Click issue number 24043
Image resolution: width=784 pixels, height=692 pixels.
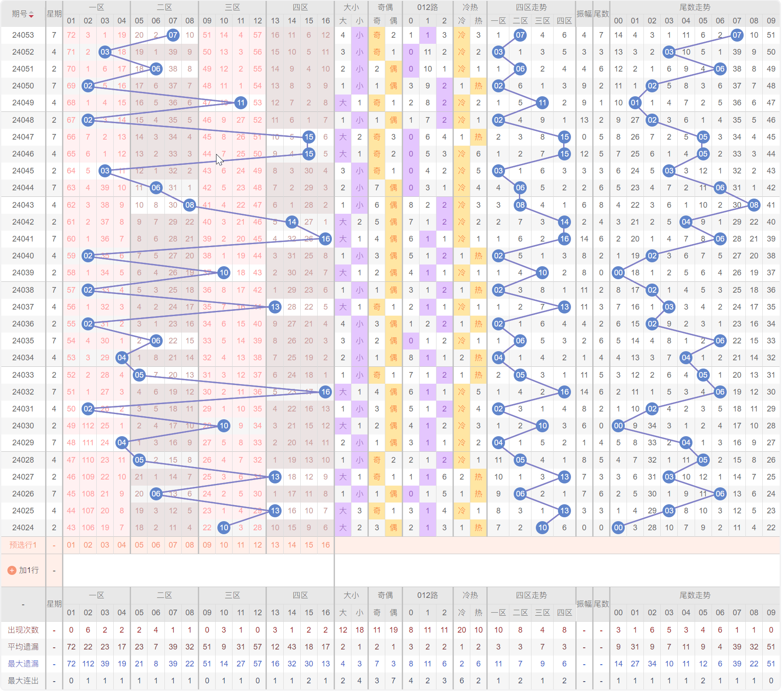(23, 205)
